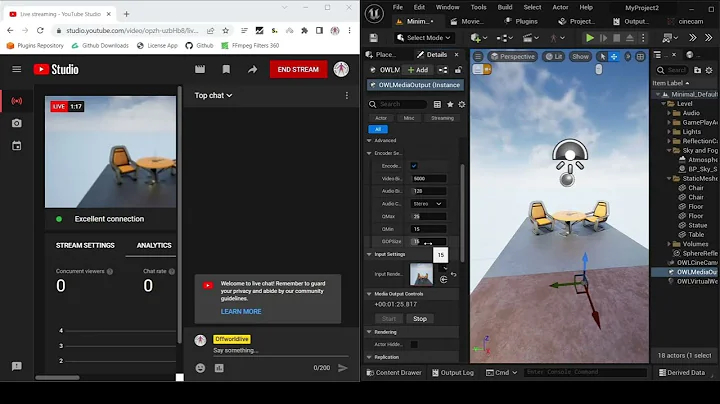Image resolution: width=720 pixels, height=404 pixels.
Task: Click the Unreal viewport hamburger menu
Action: coord(478,56)
